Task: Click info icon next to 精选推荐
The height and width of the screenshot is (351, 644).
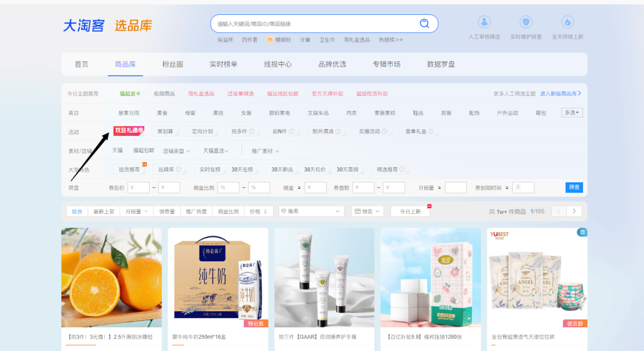Action: coord(402,169)
